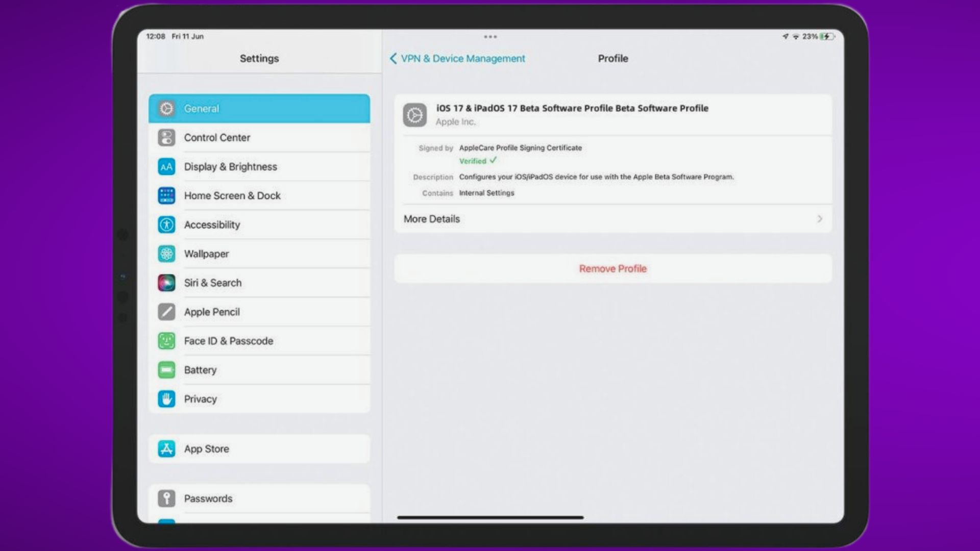Open Display & Brightness settings
The height and width of the screenshot is (551, 980).
259,167
